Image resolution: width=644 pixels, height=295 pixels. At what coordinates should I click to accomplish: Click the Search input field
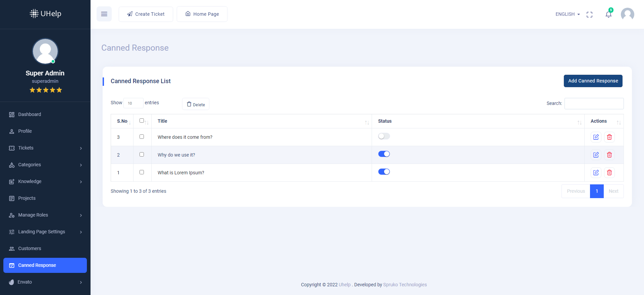tap(594, 104)
